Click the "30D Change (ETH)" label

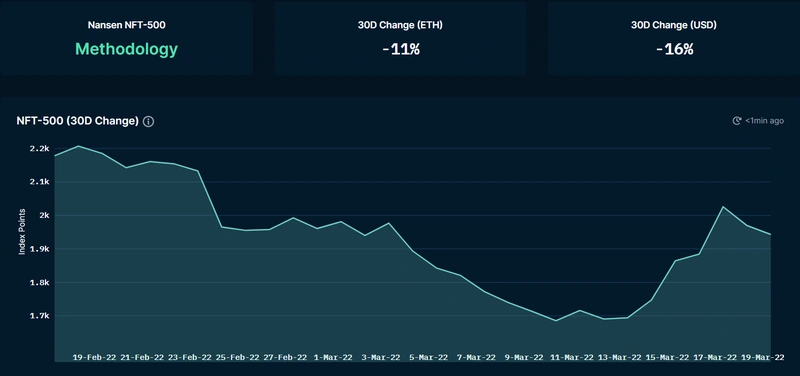(x=400, y=25)
